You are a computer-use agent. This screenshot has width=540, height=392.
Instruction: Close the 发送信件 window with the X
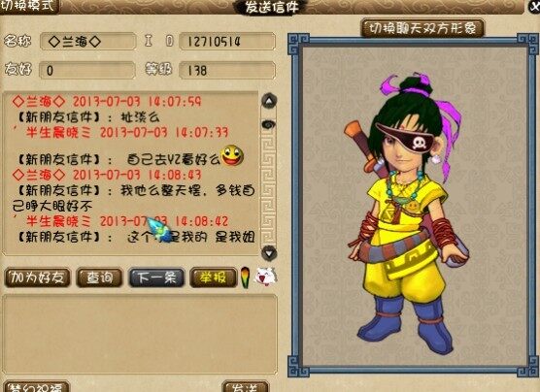[x=534, y=7]
